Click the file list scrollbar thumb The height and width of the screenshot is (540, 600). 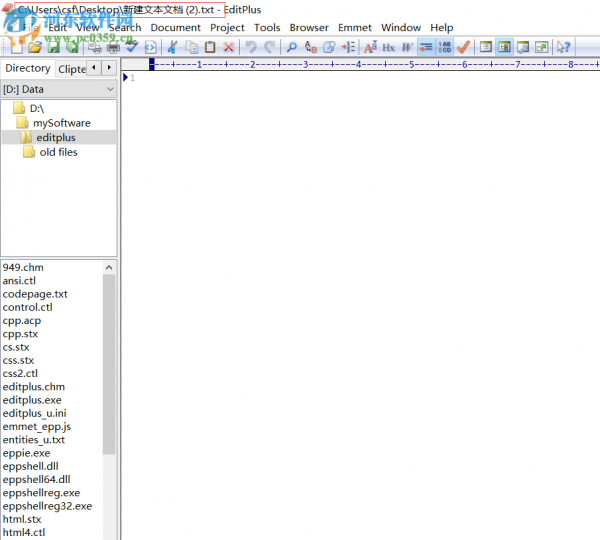(109, 364)
